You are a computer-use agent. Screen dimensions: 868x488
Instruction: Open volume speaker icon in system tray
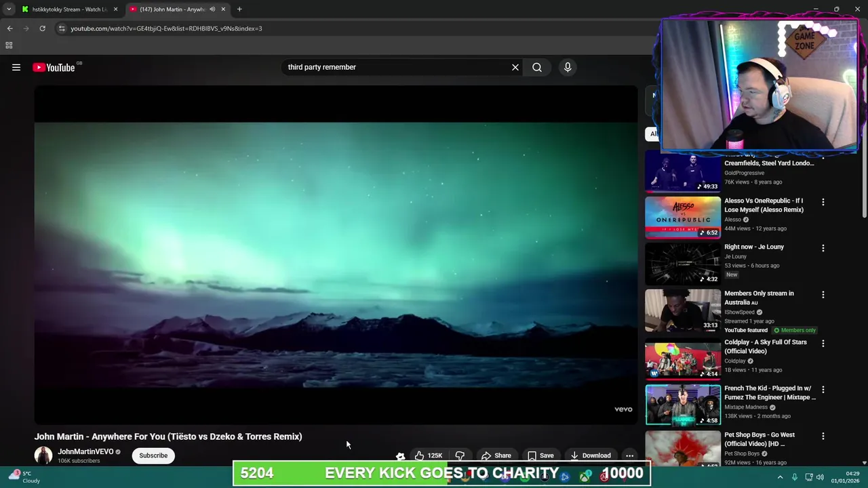(820, 477)
